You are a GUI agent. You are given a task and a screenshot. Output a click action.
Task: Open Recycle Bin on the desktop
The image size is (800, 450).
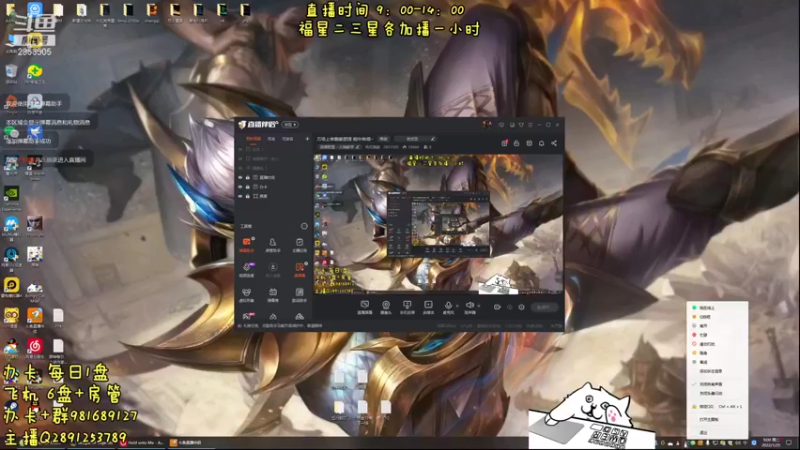coord(11,73)
